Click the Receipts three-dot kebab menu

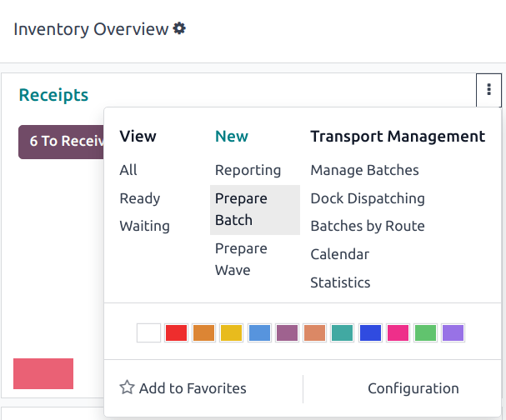[x=489, y=90]
